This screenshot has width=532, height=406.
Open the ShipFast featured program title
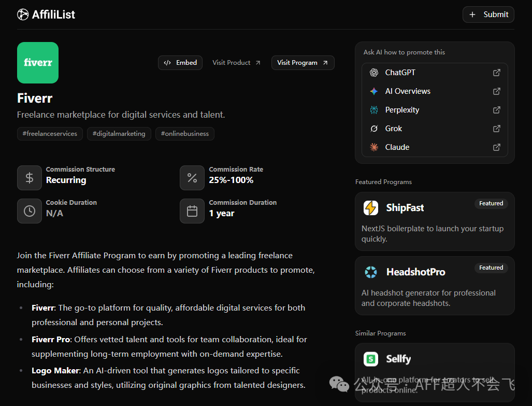[x=405, y=207]
